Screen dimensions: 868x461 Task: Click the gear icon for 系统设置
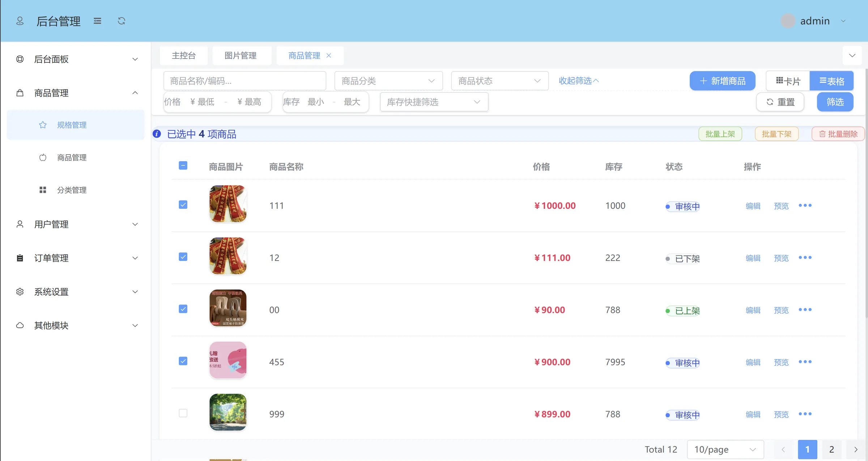click(20, 292)
